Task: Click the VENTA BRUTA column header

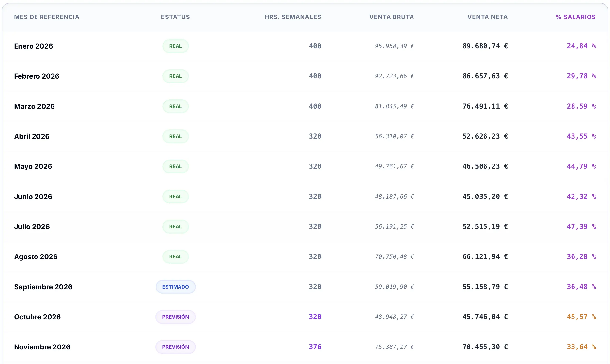Action: pyautogui.click(x=391, y=17)
